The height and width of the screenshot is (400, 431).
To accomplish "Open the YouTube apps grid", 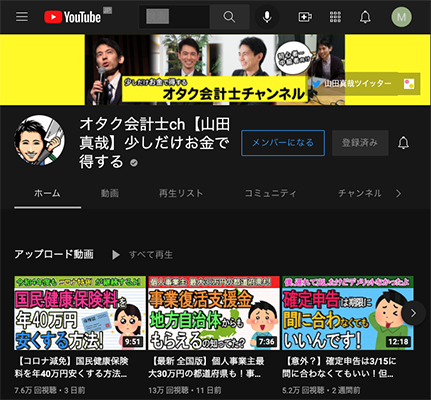I will 335,17.
